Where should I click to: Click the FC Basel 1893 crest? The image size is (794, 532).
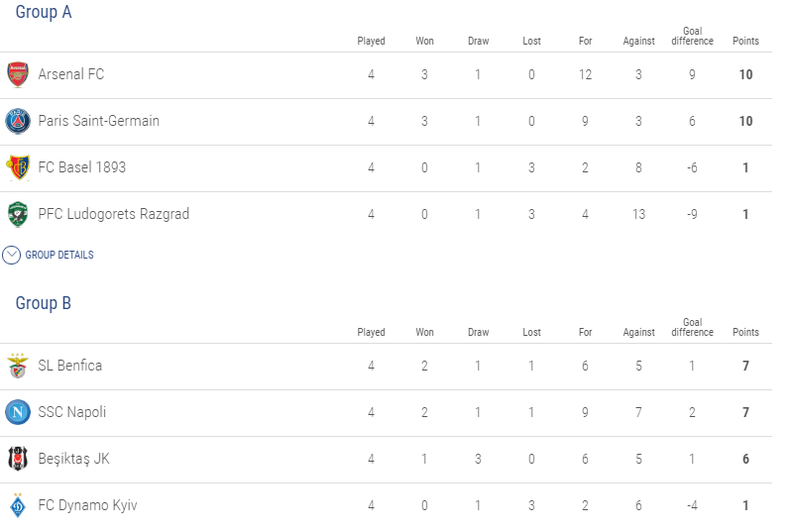[x=18, y=167]
